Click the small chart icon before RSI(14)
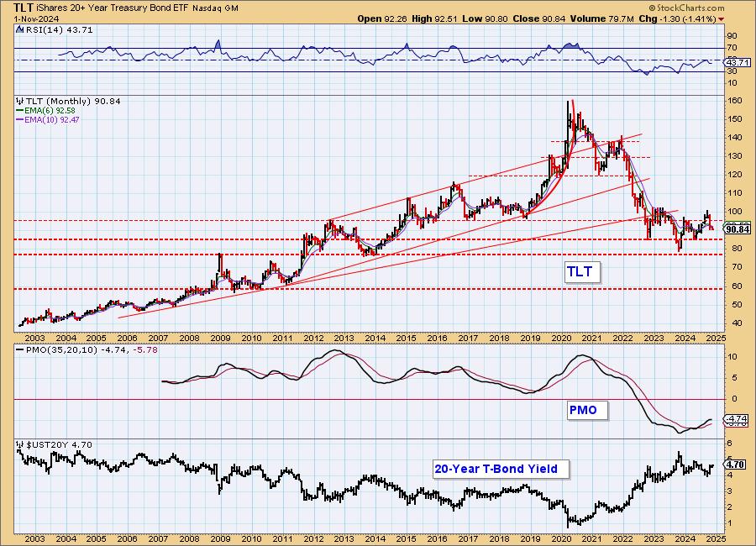 click(x=19, y=29)
